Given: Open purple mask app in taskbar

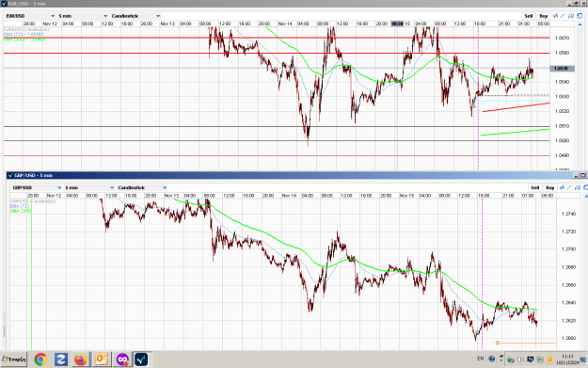Looking at the screenshot, I should [x=122, y=360].
